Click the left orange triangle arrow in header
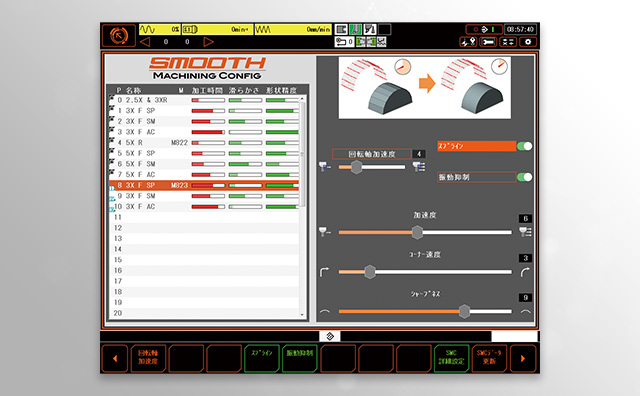 coord(145,42)
